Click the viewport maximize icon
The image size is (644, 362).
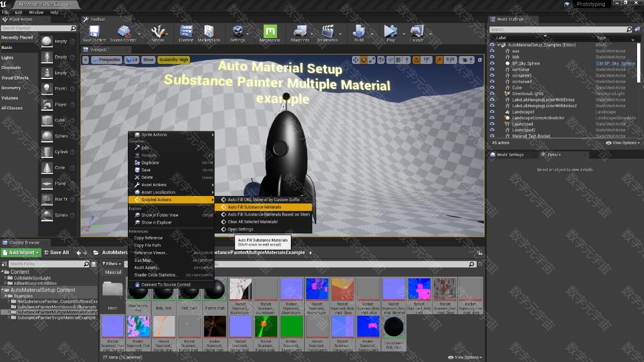(x=480, y=60)
